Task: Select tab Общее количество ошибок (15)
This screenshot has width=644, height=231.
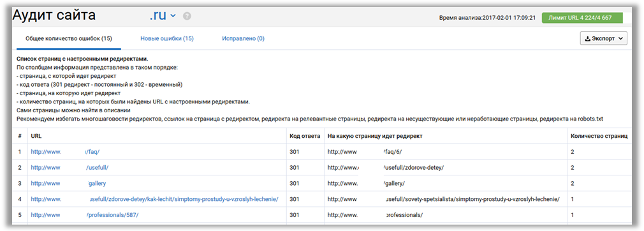Action: tap(69, 39)
